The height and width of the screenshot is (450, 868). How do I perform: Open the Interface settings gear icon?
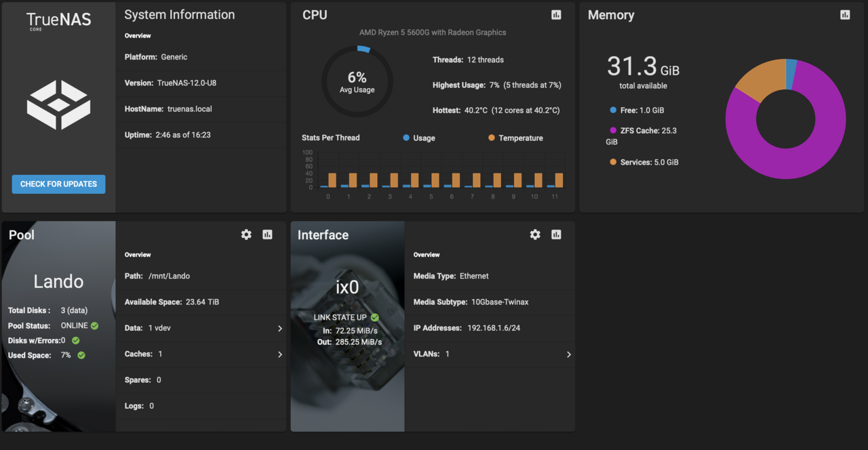click(x=535, y=234)
